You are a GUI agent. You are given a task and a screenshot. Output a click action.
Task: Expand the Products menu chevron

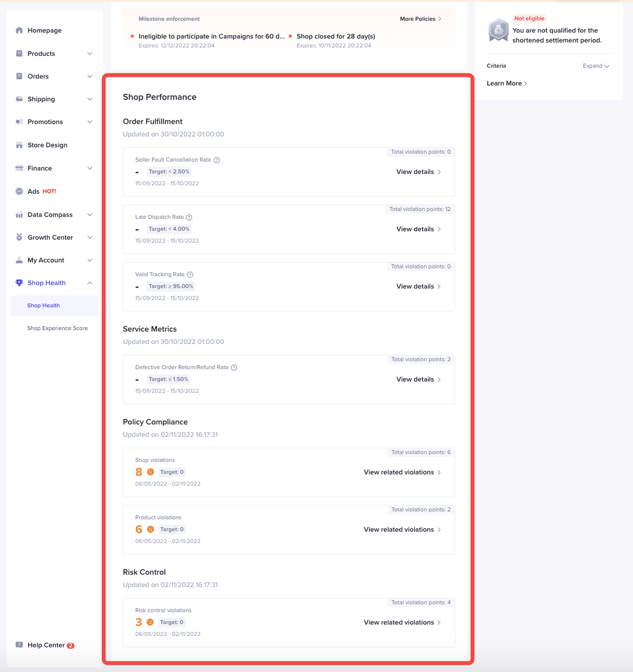pos(90,54)
